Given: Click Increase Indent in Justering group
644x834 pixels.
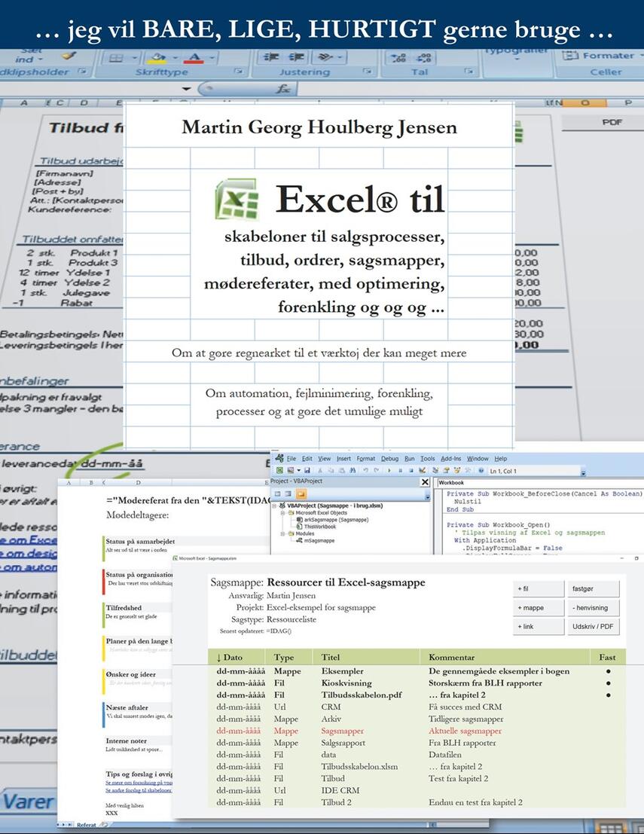Looking at the screenshot, I should click(296, 57).
